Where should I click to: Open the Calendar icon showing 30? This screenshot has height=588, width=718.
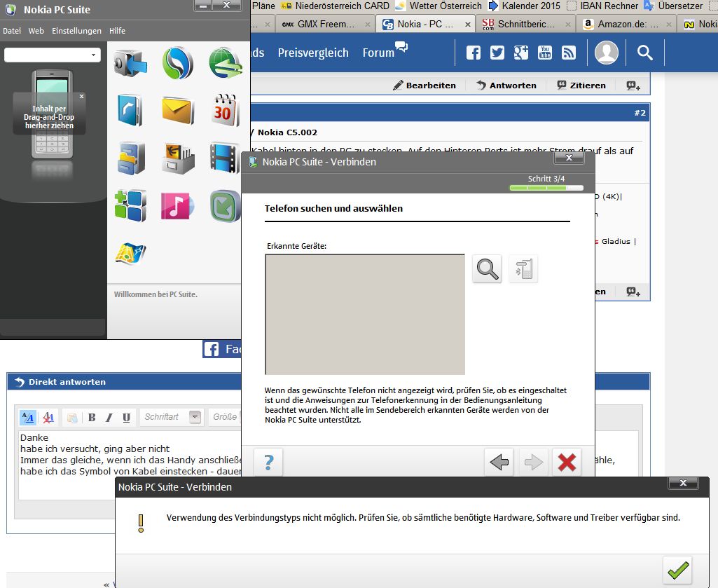tap(226, 110)
